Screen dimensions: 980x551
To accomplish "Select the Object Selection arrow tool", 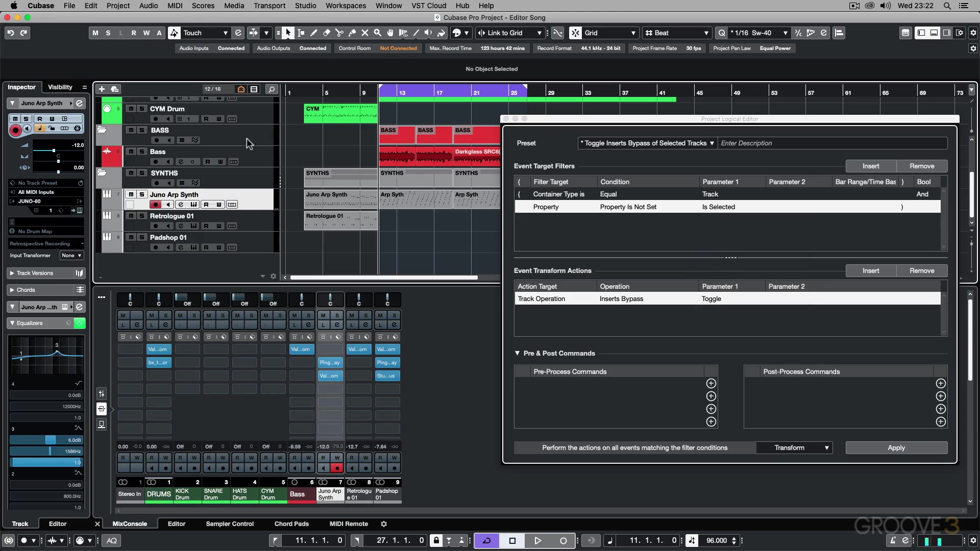I will [288, 33].
